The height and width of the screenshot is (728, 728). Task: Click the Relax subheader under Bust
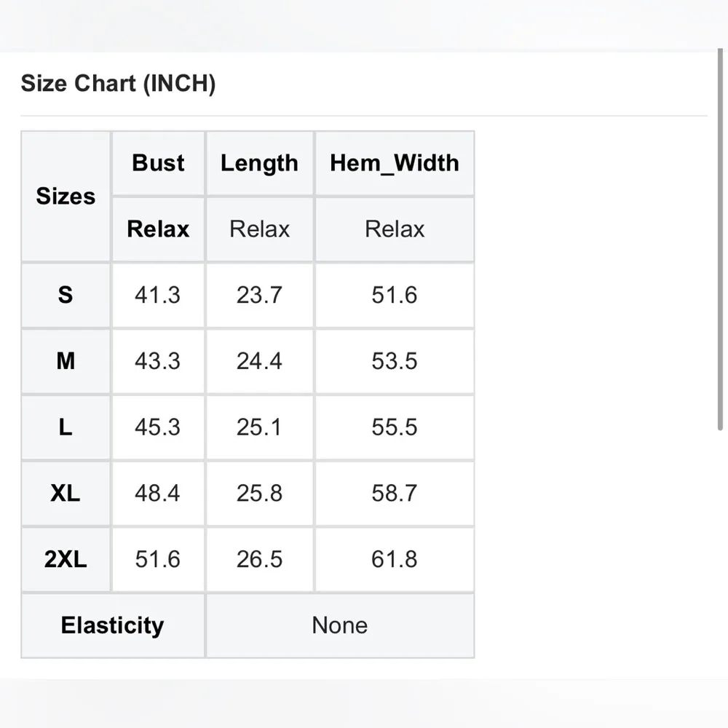[158, 229]
